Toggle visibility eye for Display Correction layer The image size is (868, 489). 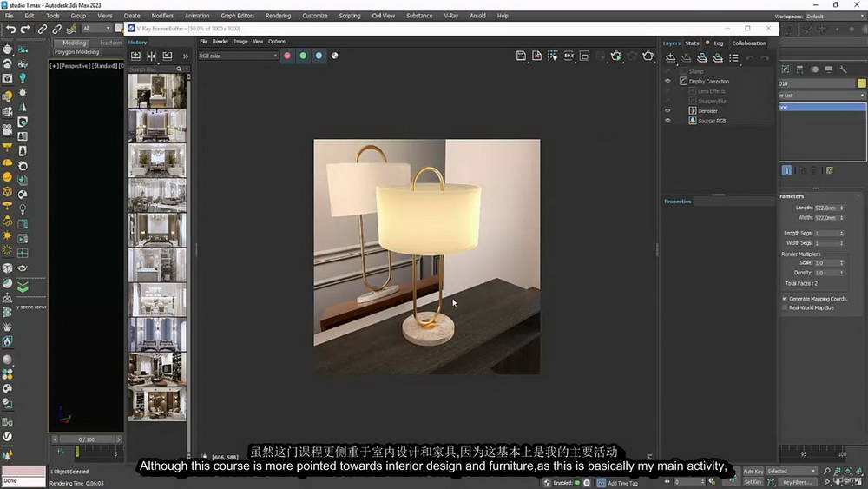667,82
